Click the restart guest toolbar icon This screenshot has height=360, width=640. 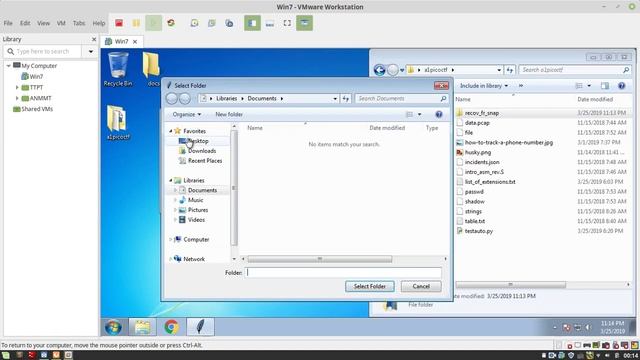coord(171,23)
